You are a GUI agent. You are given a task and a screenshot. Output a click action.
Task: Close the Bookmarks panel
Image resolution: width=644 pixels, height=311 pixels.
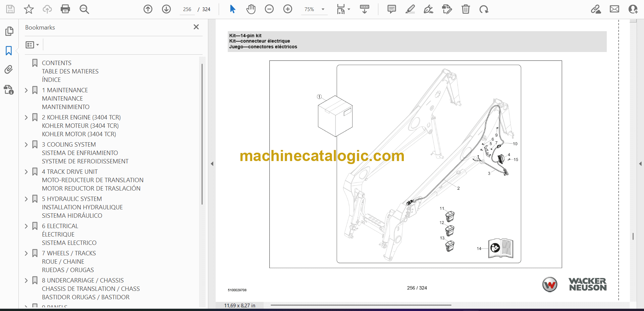pyautogui.click(x=196, y=27)
